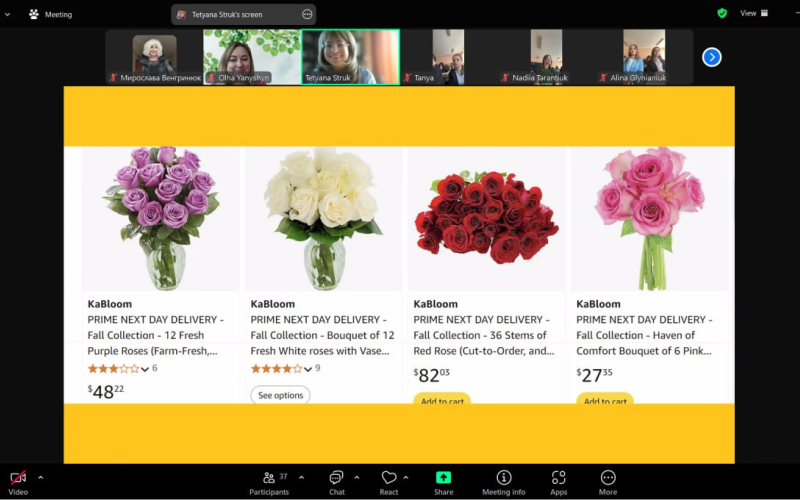This screenshot has height=500, width=800.
Task: Open the Participants panel
Action: (x=269, y=483)
